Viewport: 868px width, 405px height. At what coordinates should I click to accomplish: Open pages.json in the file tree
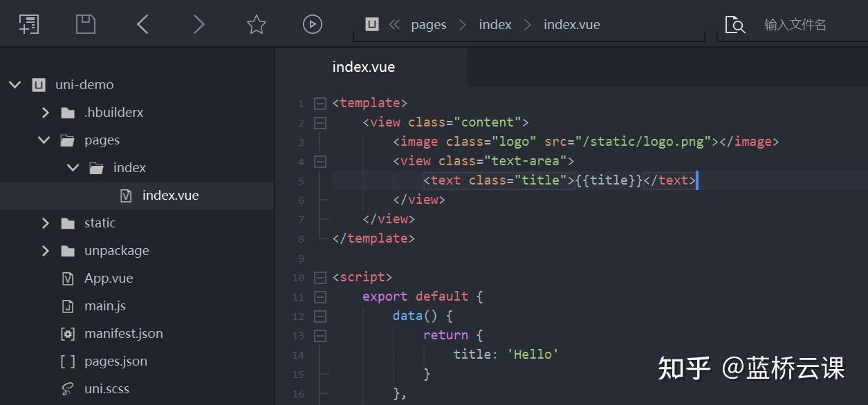pos(116,361)
